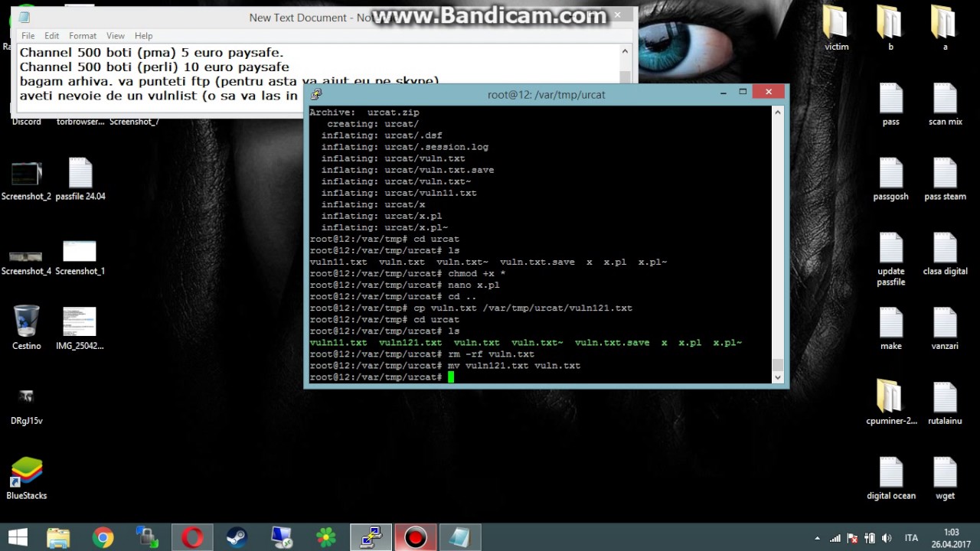Open the clock and date

[x=951, y=538]
